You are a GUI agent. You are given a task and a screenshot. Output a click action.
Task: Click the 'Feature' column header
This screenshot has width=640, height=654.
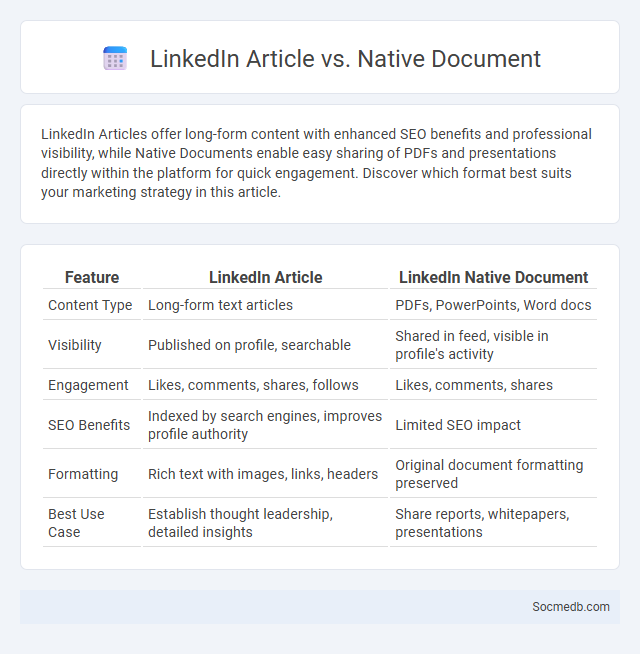pyautogui.click(x=92, y=277)
